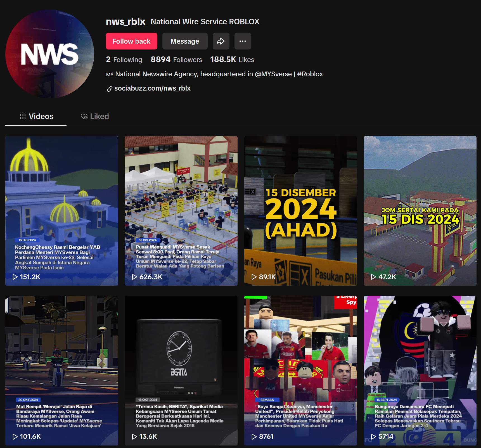This screenshot has height=448, width=481.
Task: Click the Follow back button
Action: 131,41
